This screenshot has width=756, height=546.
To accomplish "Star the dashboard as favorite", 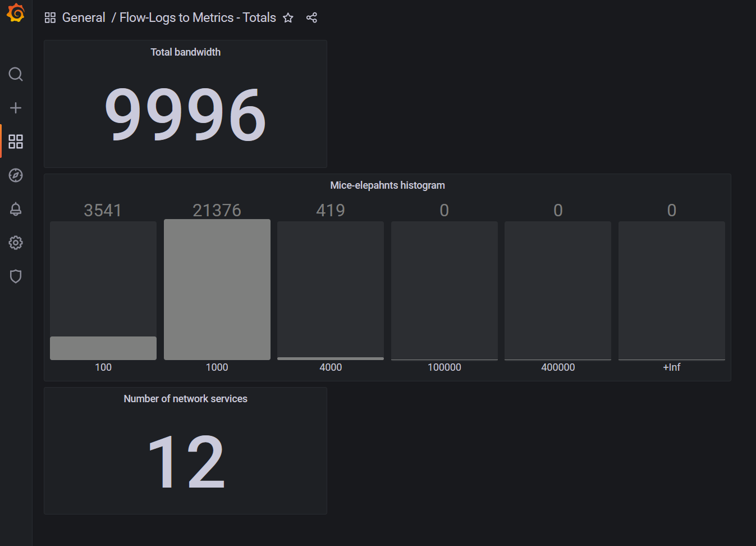I will click(x=288, y=18).
